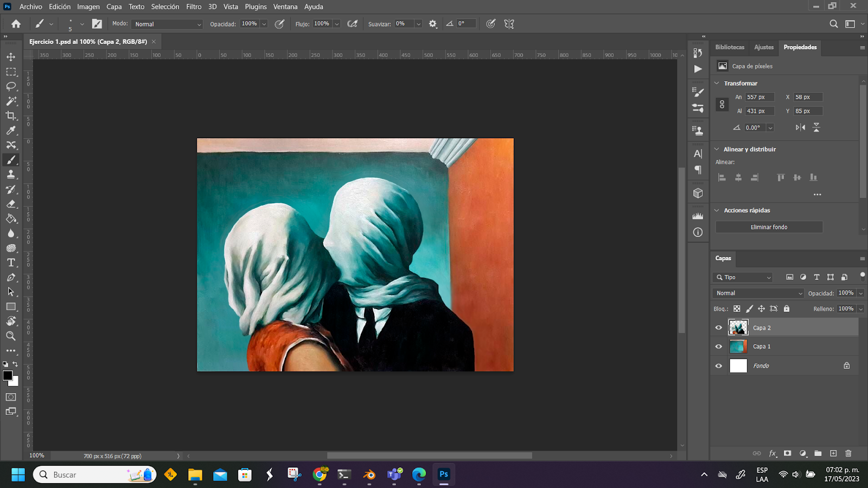Toggle lock position

(761, 309)
